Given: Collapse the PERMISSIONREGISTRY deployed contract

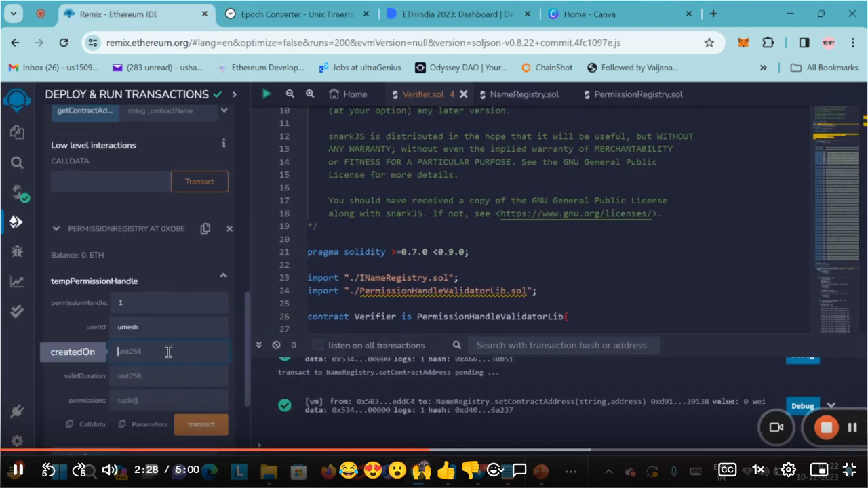Looking at the screenshot, I should (56, 229).
